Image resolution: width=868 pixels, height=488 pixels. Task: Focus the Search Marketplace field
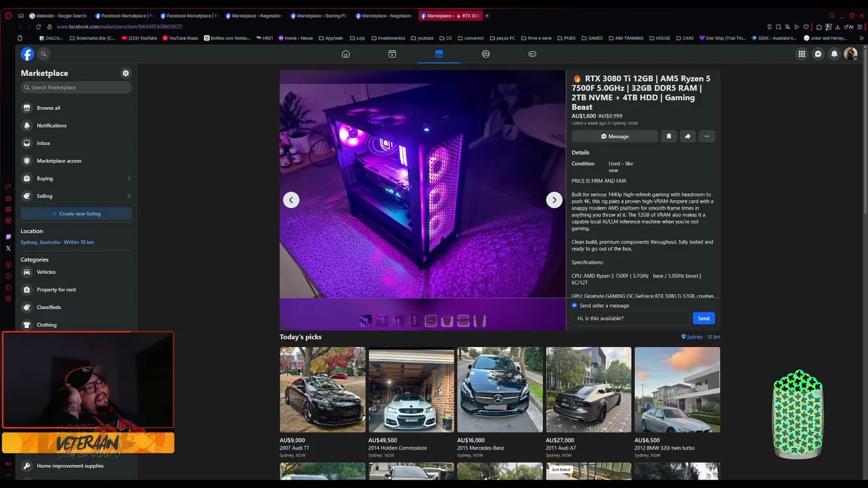coord(76,87)
